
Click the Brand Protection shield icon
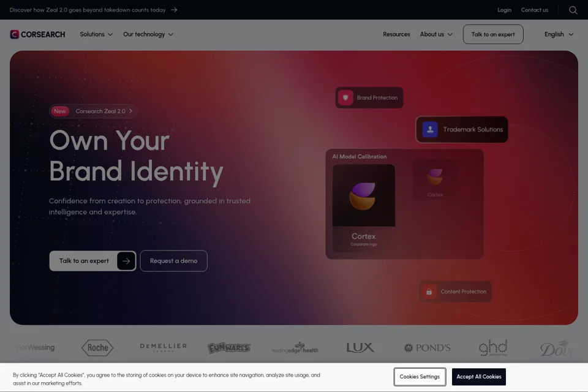pos(345,98)
